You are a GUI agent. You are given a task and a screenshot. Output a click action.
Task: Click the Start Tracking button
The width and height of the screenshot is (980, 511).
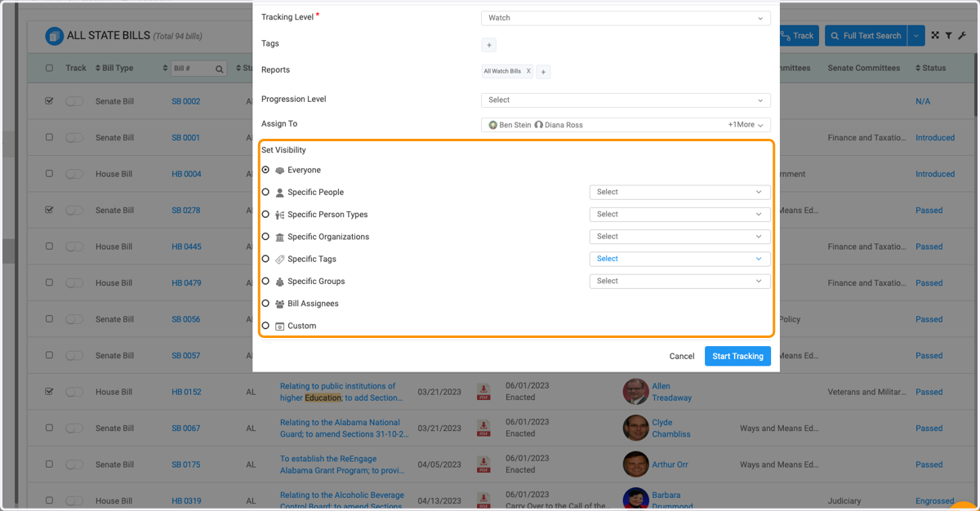point(737,356)
